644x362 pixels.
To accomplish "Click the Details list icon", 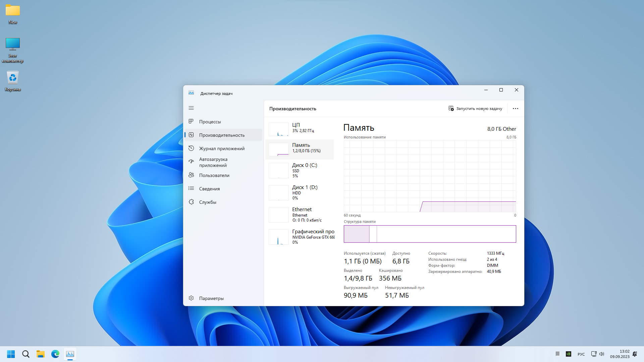I will coord(191,188).
